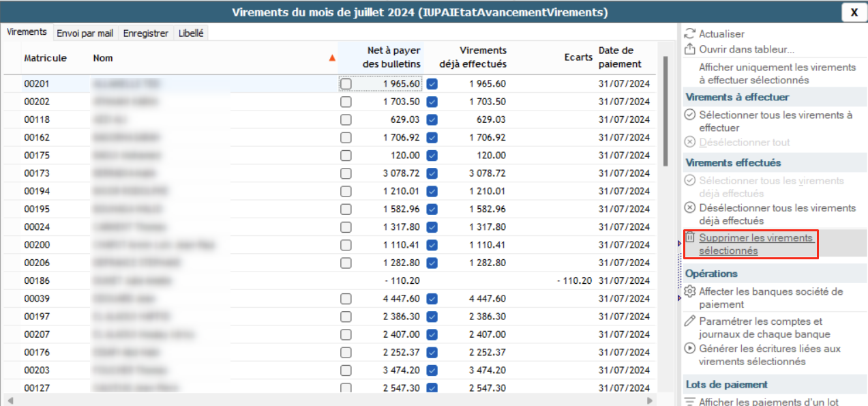
Task: Expand the arrow beside Affecter les banques société
Action: point(679,298)
